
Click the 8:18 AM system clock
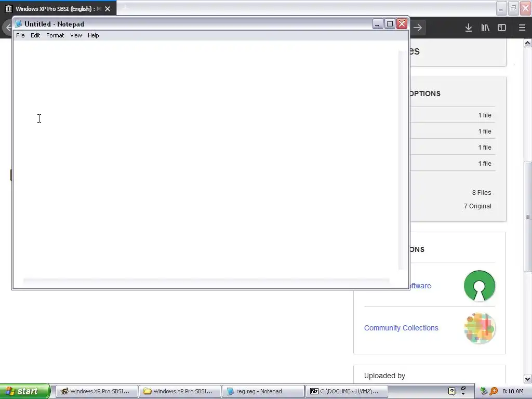[513, 391]
